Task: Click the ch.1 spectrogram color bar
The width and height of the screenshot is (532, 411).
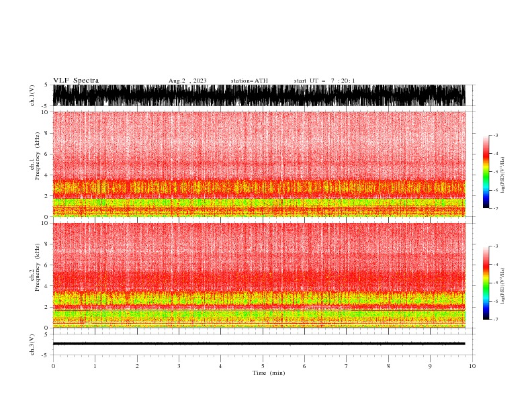Action: (x=486, y=172)
